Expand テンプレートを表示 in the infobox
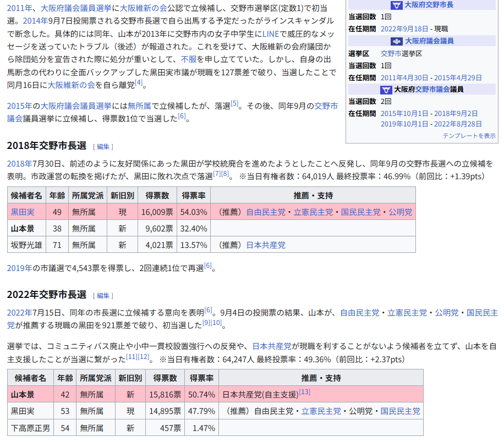Screen dimensions: 504x442 [469, 135]
